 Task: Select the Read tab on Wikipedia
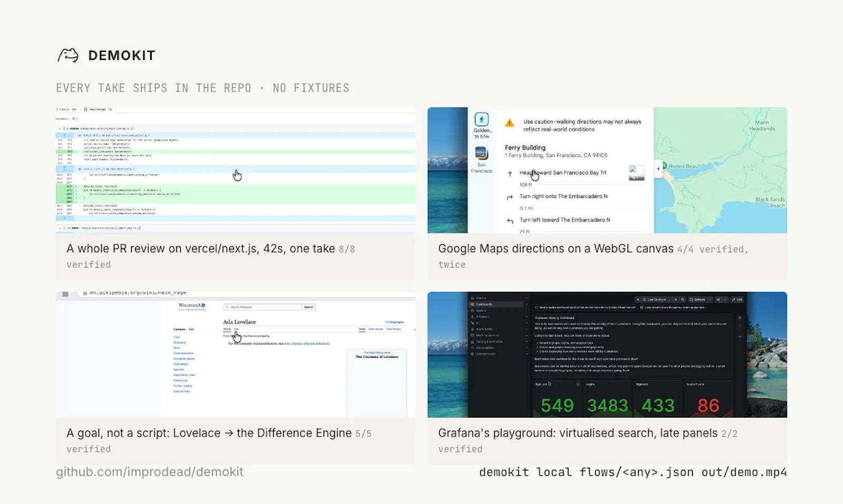(362, 329)
